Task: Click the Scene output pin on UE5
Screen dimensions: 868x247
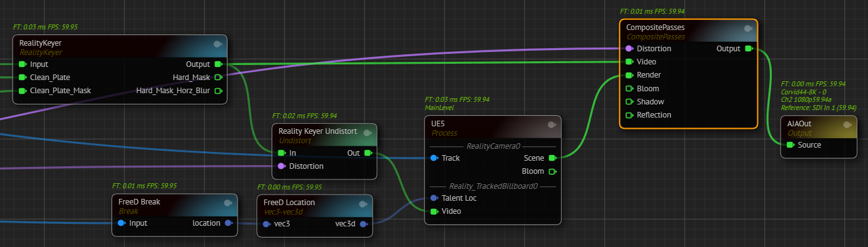Action: pyautogui.click(x=552, y=158)
